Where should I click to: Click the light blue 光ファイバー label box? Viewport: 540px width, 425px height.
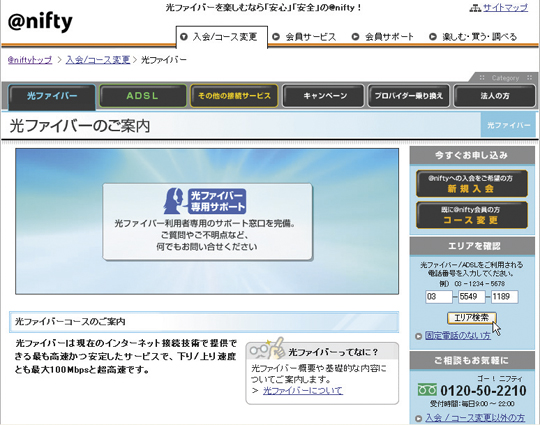click(x=508, y=125)
